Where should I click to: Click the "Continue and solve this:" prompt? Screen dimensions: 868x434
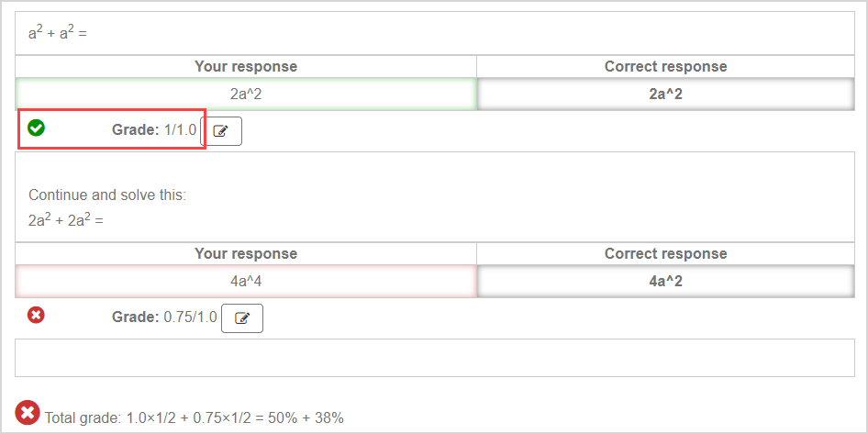point(107,195)
